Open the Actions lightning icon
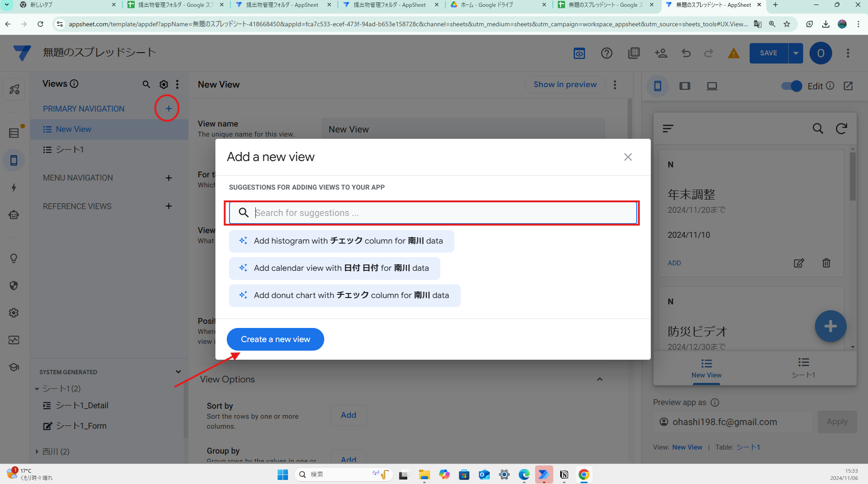The height and width of the screenshot is (484, 868). pyautogui.click(x=14, y=187)
